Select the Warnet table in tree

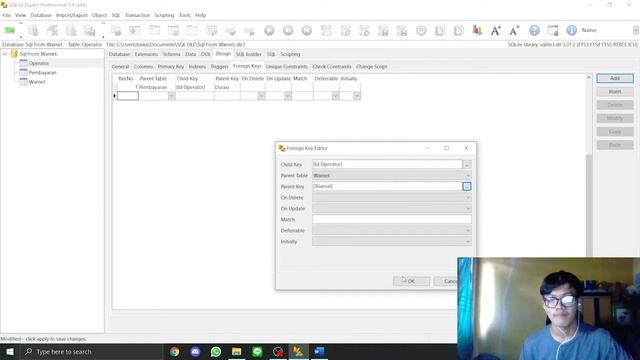click(x=37, y=82)
